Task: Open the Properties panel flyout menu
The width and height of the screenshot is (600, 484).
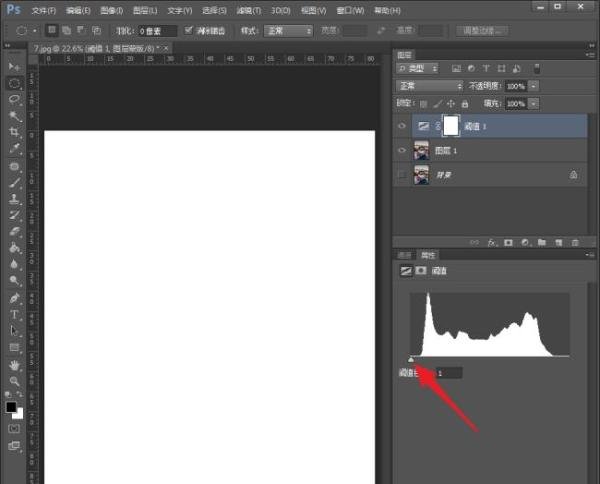Action: (x=590, y=254)
